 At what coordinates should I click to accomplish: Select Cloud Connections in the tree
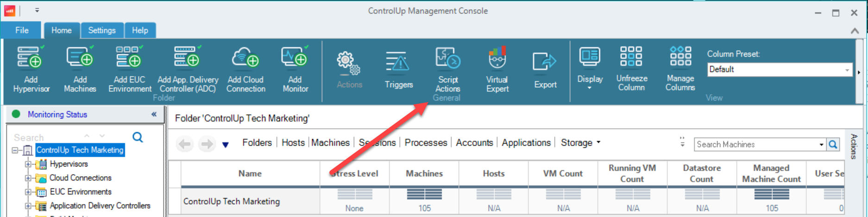point(81,178)
